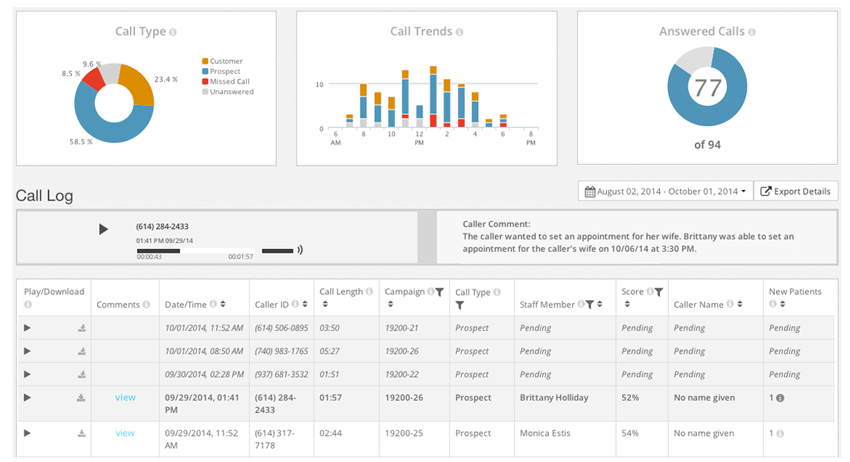Click caller ID (740) 983-1765
This screenshot has width=850, height=462.
point(281,351)
